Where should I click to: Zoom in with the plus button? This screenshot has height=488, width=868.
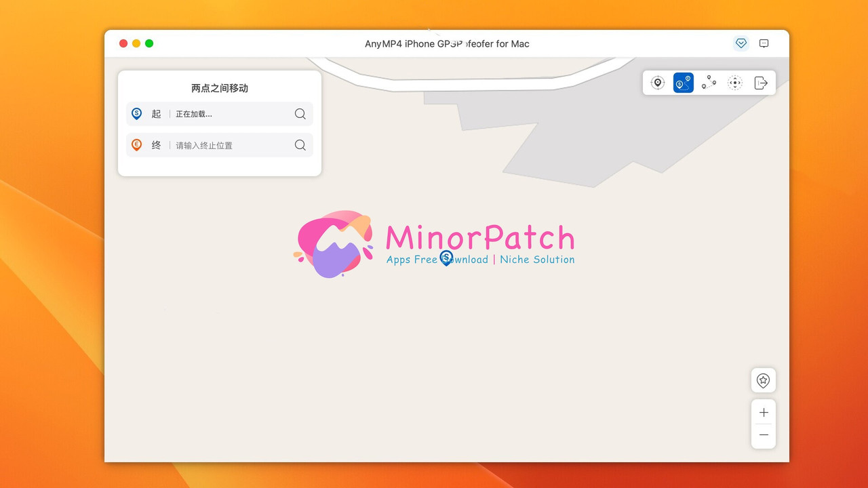click(x=764, y=412)
